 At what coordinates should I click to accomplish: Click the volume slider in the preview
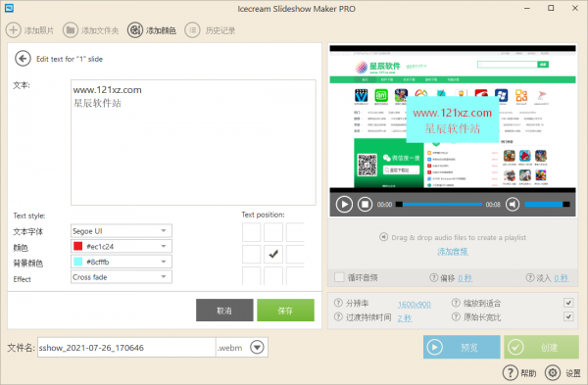pyautogui.click(x=547, y=205)
